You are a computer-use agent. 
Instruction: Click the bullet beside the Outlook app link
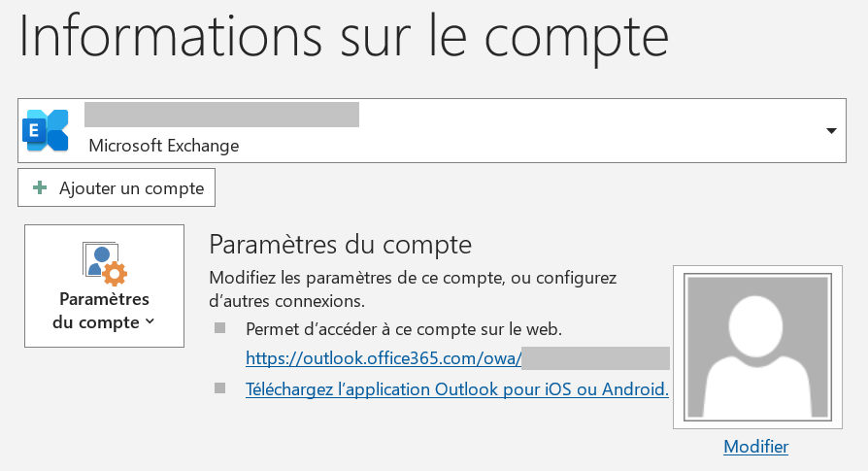pos(220,388)
